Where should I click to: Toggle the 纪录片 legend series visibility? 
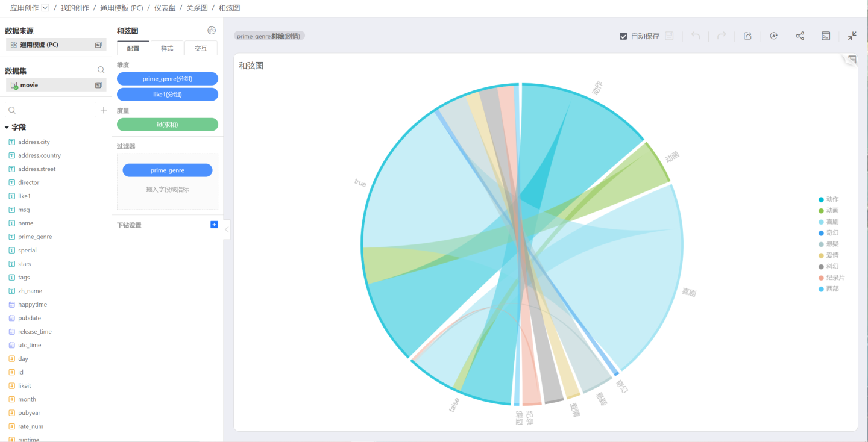831,278
